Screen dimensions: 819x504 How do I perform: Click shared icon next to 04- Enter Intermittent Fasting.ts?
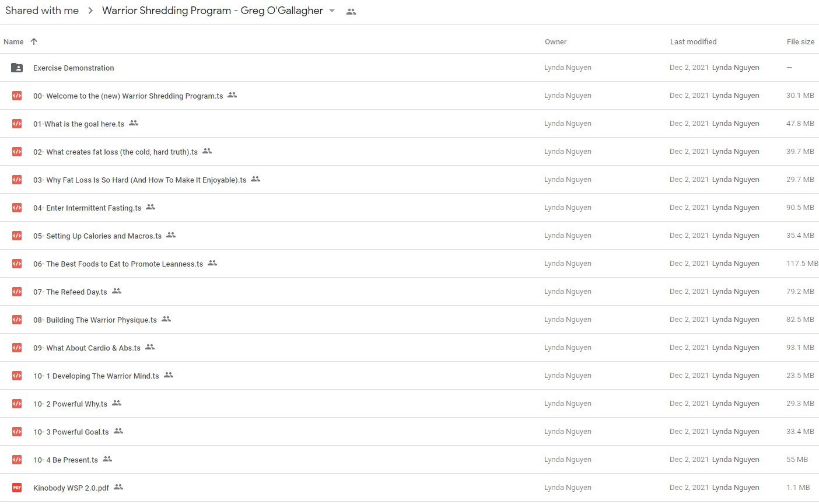(150, 207)
